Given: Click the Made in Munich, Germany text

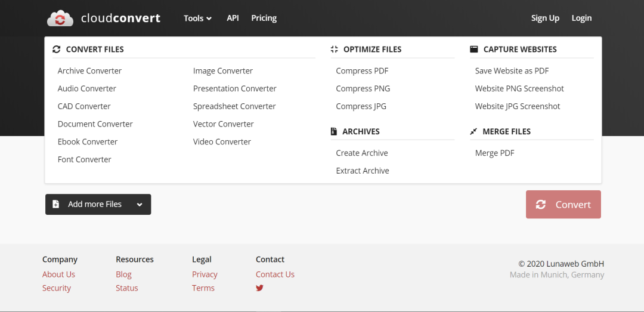Looking at the screenshot, I should (x=557, y=274).
